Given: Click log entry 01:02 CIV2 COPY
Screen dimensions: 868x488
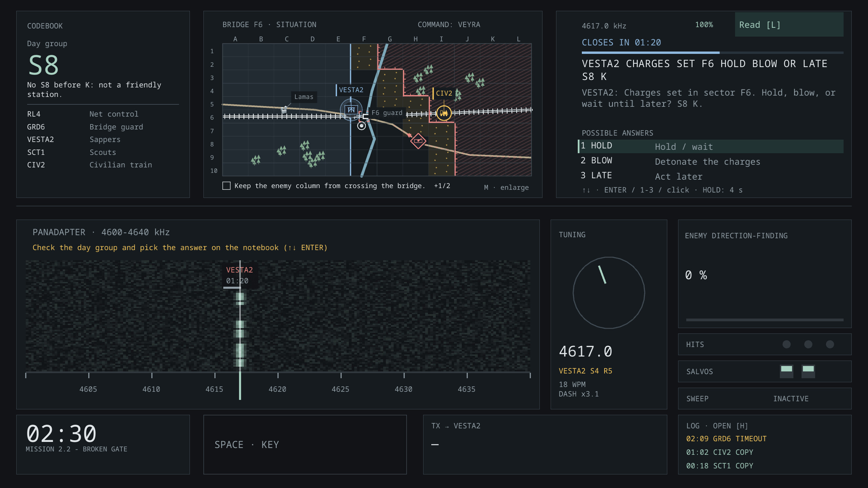Looking at the screenshot, I should point(719,452).
